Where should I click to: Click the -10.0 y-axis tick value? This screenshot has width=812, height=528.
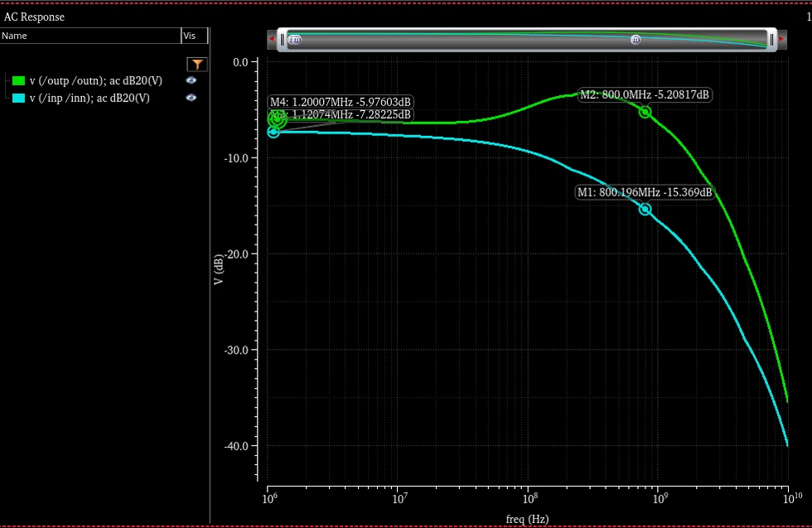tap(236, 158)
